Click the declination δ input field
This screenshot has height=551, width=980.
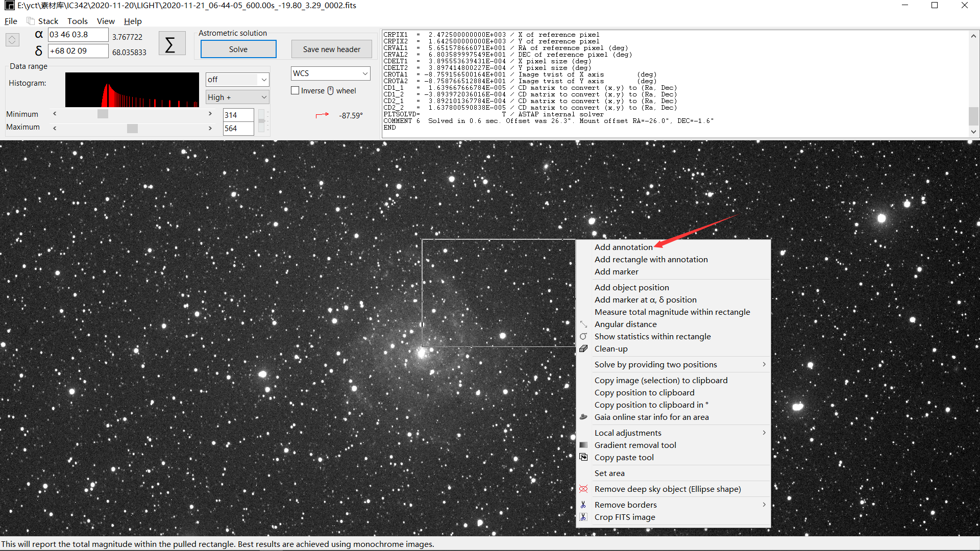click(78, 51)
